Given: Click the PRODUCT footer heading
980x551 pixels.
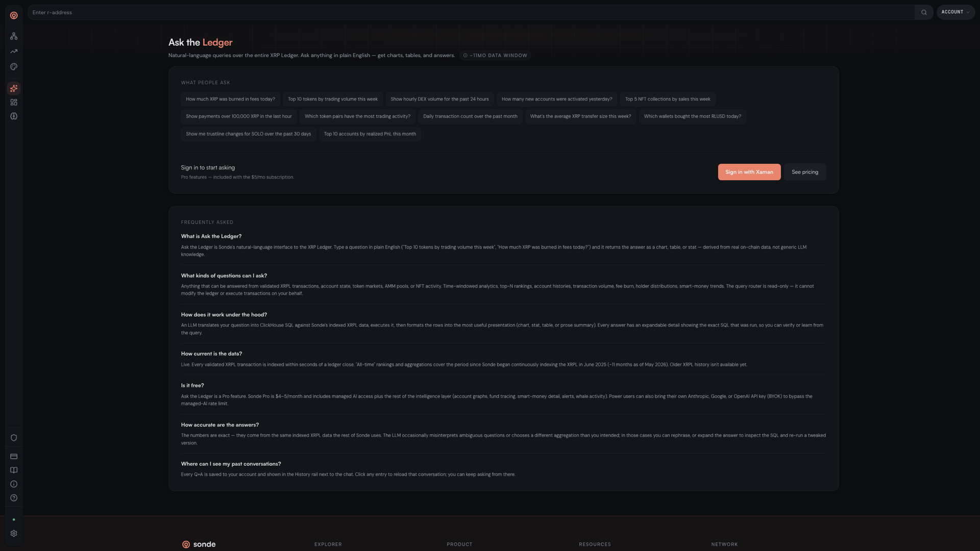Looking at the screenshot, I should point(459,544).
